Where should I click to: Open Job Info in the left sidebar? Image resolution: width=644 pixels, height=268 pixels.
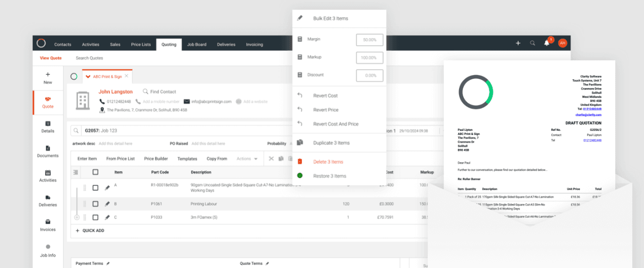(x=48, y=251)
